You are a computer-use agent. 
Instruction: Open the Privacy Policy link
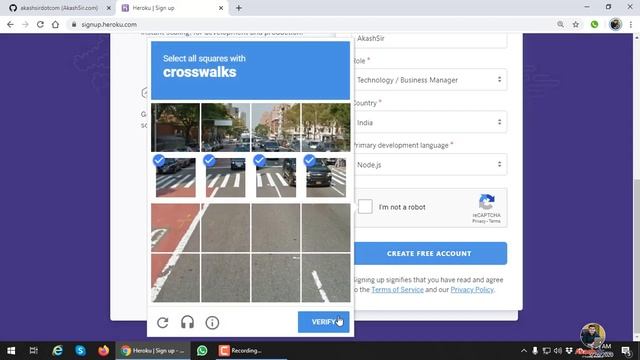click(472, 289)
